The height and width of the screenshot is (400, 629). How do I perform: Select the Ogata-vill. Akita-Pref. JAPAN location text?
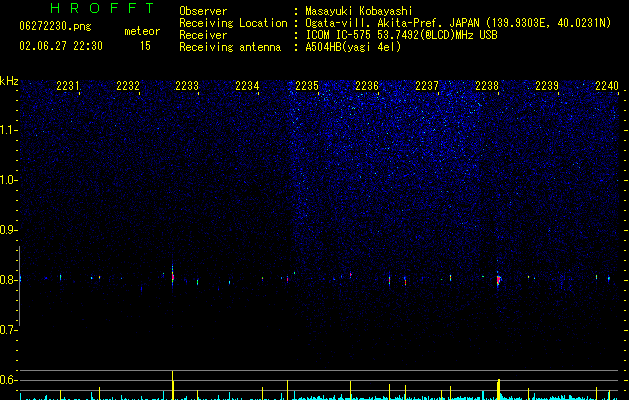(x=458, y=23)
